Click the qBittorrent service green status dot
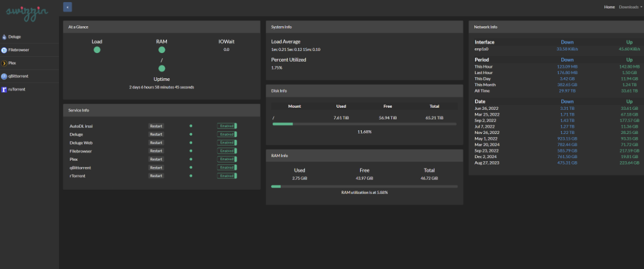Screen dimensions: 644x269 coord(191,168)
